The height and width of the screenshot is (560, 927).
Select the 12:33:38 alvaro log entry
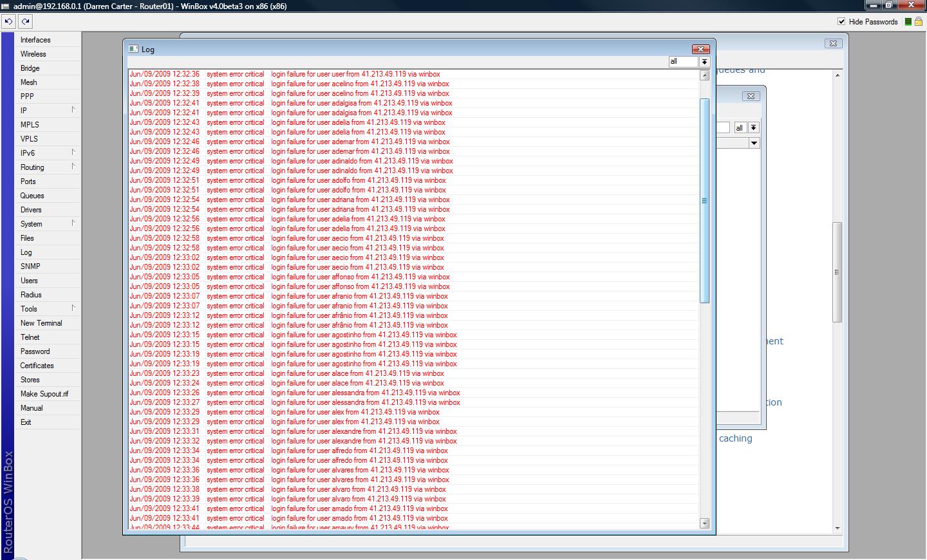(413, 489)
